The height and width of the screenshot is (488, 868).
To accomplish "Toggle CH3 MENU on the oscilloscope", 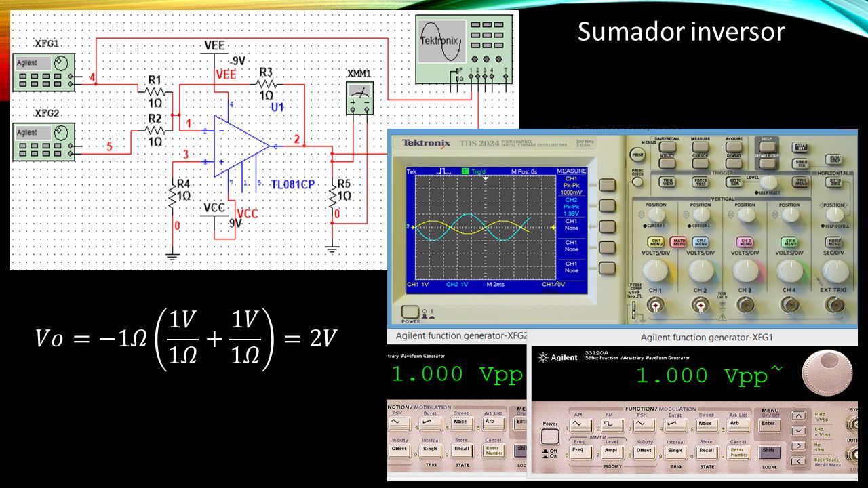I will click(x=745, y=241).
